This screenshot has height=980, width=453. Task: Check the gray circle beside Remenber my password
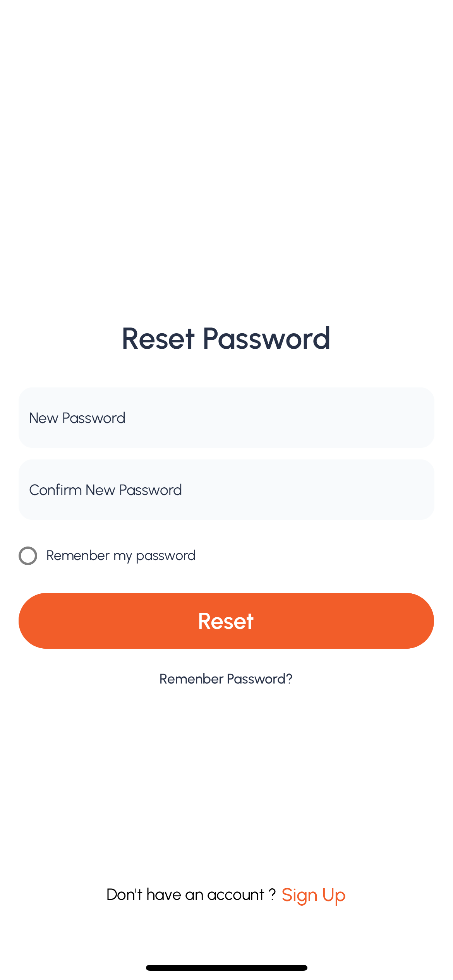tap(28, 556)
